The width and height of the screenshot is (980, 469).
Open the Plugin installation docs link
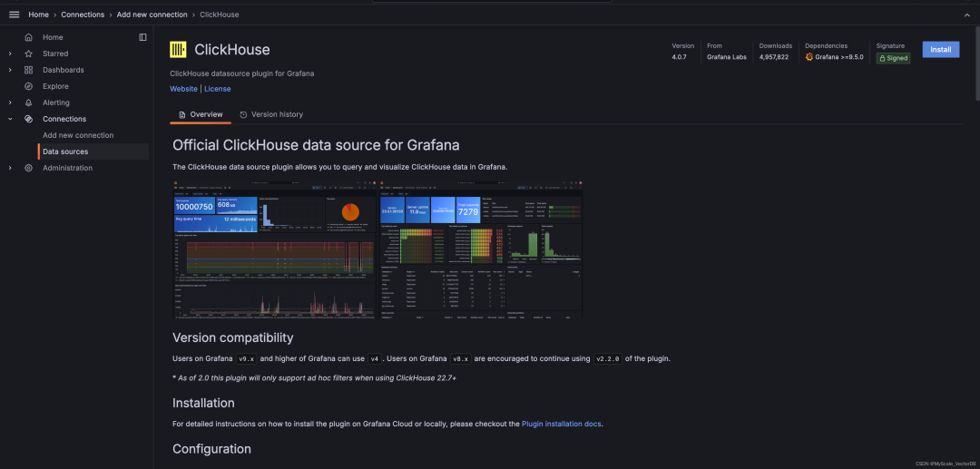[x=561, y=424]
